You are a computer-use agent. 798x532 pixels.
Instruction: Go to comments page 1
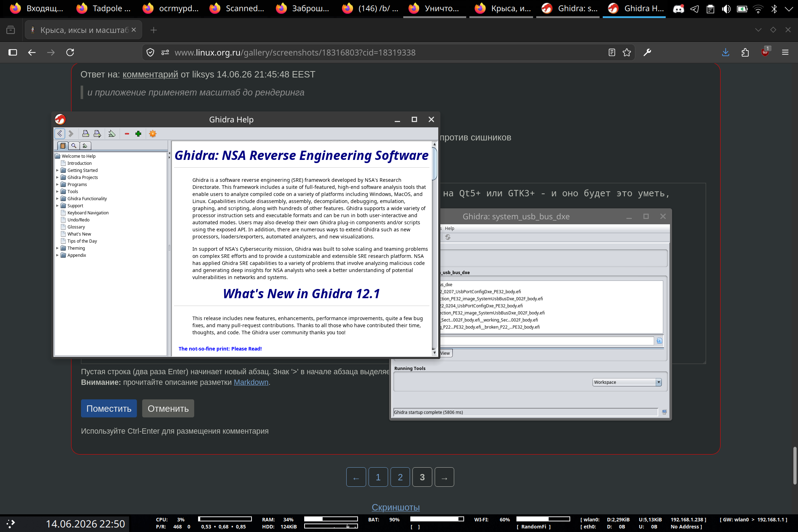[378, 477]
